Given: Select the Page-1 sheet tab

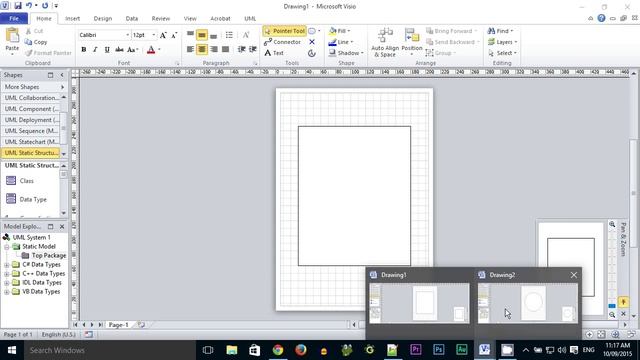Looking at the screenshot, I should coord(118,325).
